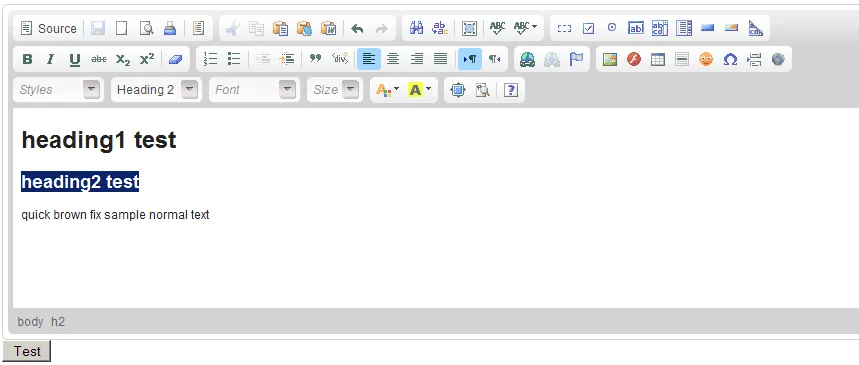Paste from Word icon
859x365 pixels.
point(329,28)
